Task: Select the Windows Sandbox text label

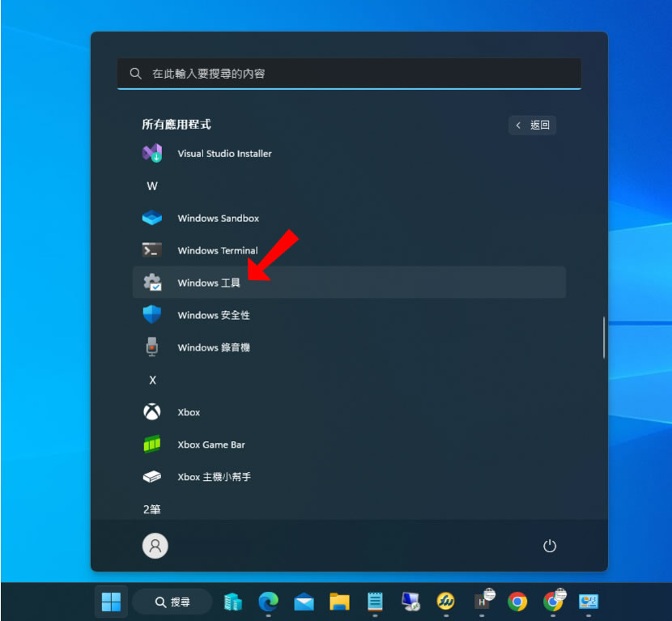Action: 219,218
